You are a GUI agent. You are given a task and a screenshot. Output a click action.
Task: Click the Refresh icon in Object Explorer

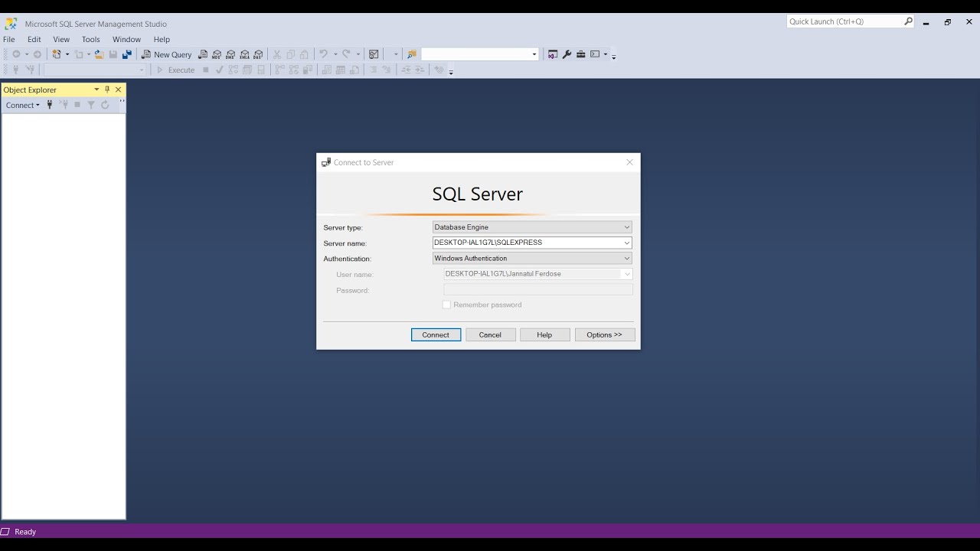(x=105, y=105)
